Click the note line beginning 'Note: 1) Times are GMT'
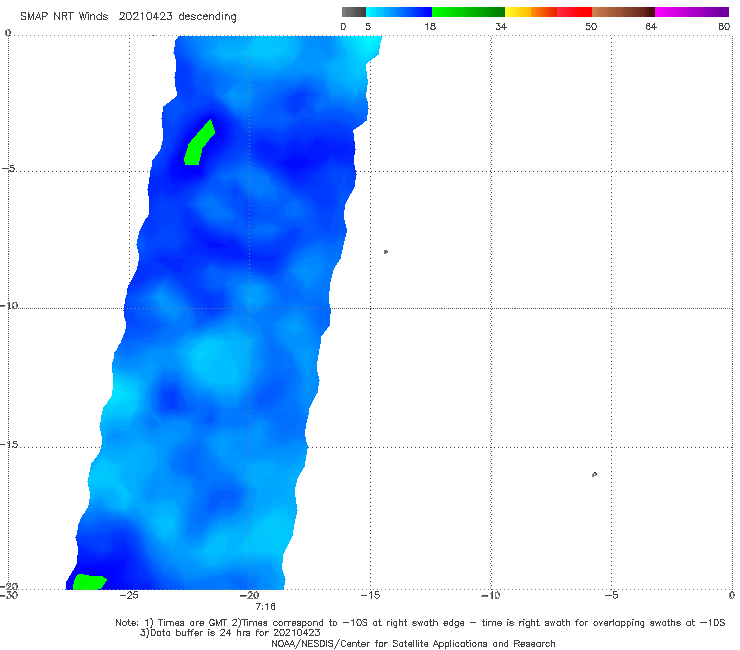The height and width of the screenshot is (650, 740). tap(420, 623)
